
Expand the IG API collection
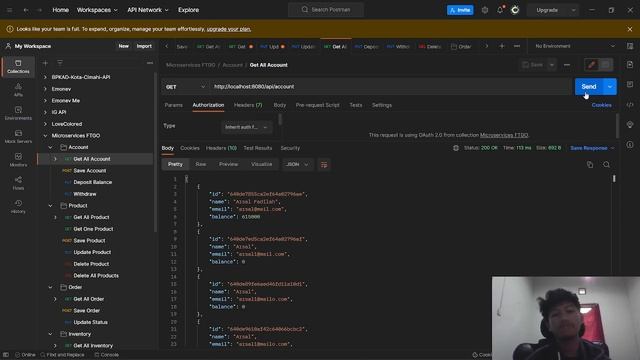pos(45,112)
